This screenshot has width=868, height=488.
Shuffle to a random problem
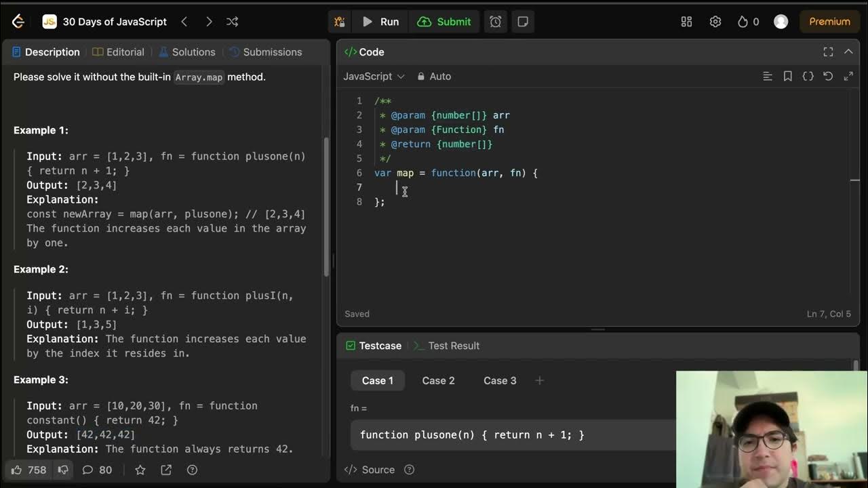pos(232,22)
